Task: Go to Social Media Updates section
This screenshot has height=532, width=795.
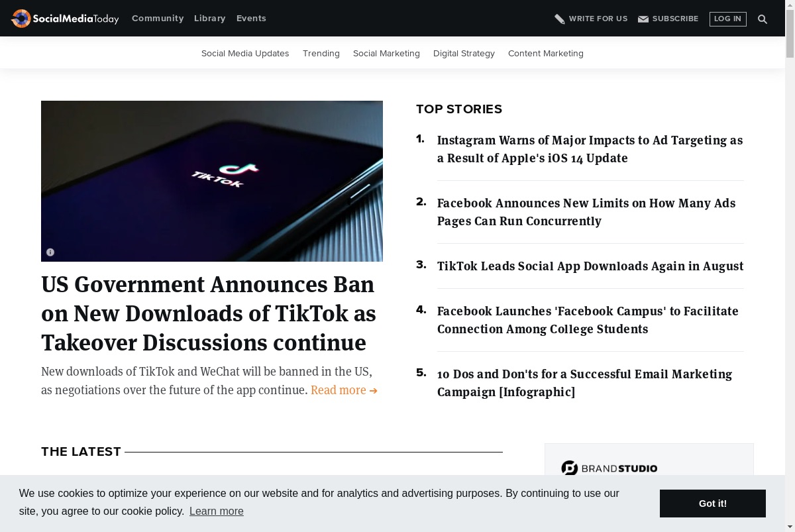Action: [x=245, y=54]
